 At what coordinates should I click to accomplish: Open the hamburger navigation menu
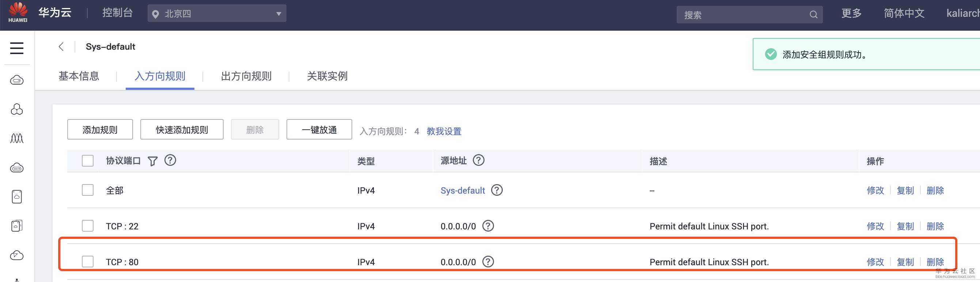(17, 48)
